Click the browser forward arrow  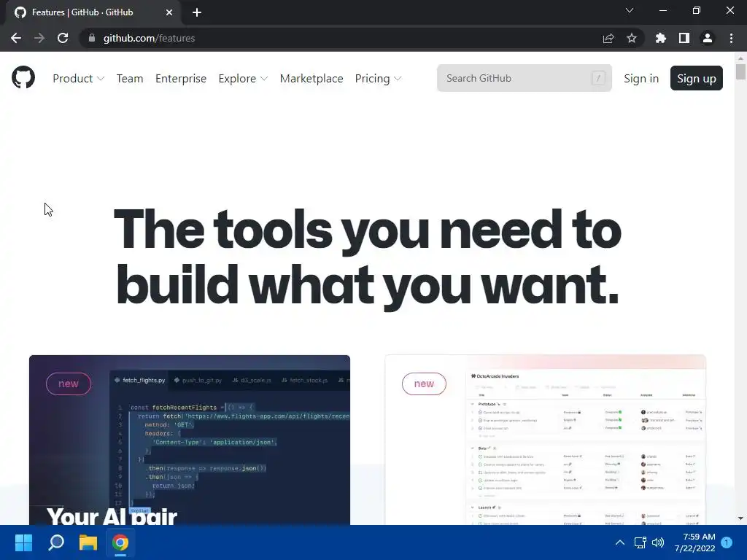(39, 38)
